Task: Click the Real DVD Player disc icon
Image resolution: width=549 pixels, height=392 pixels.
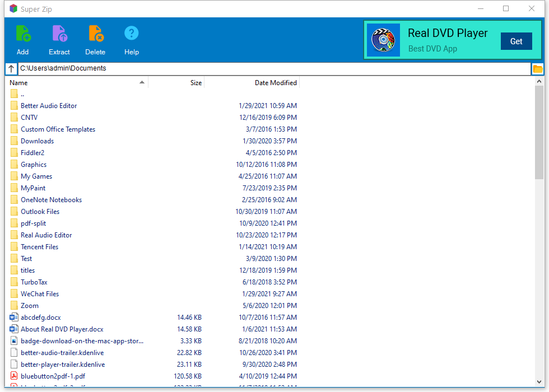Action: (384, 40)
